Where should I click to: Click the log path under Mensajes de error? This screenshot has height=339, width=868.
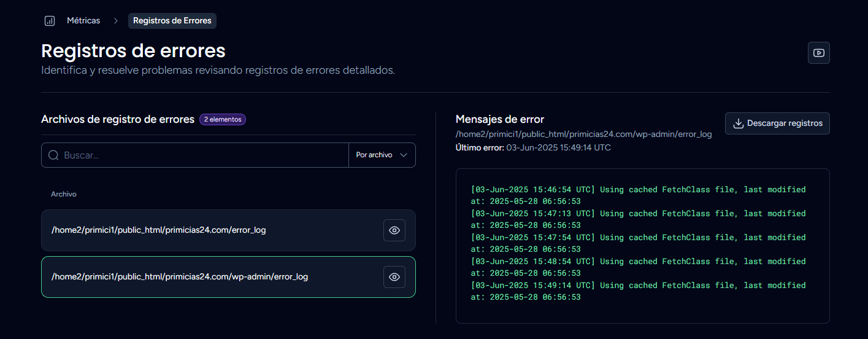click(583, 134)
